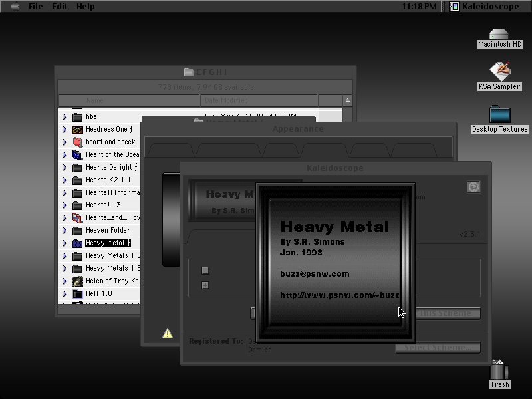Image resolution: width=532 pixels, height=399 pixels.
Task: Click the Select Scheme... button
Action: click(438, 348)
